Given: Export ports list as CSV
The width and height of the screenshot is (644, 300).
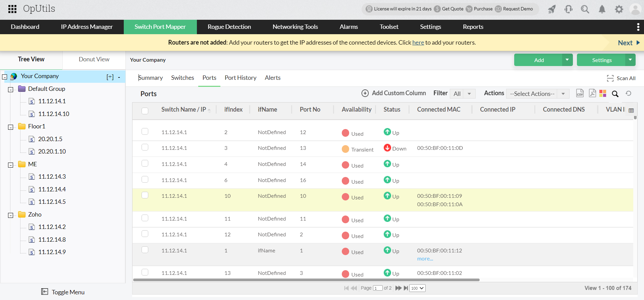Looking at the screenshot, I should [580, 93].
